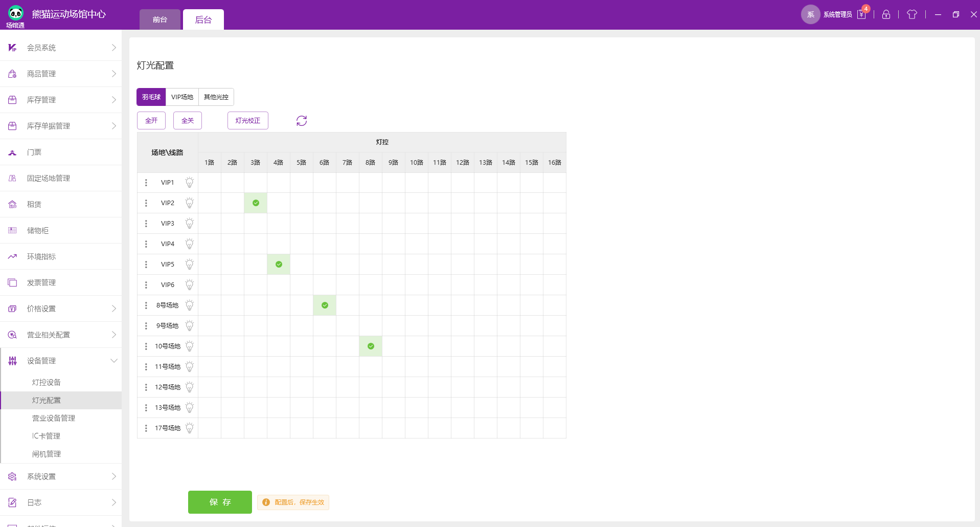Viewport: 980px width, 527px height.
Task: Open the three-dot menu for VIP3
Action: point(146,224)
